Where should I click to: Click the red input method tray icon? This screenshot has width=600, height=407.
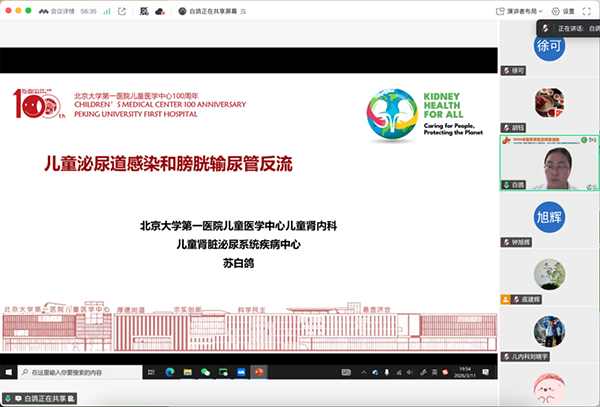(x=445, y=372)
